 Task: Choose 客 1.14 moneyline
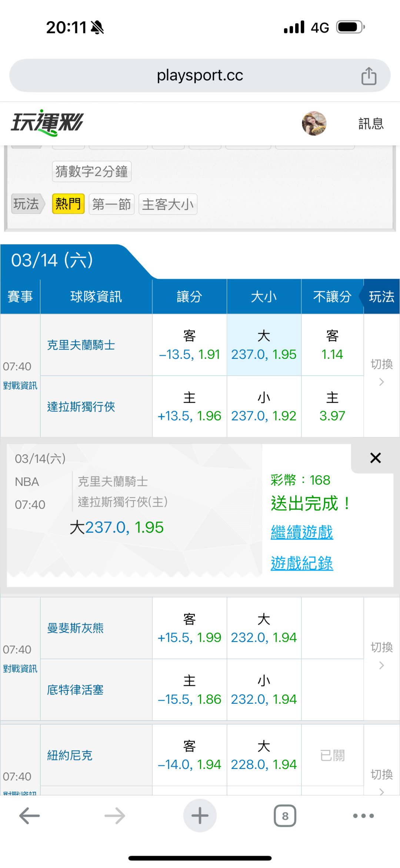coord(332,345)
